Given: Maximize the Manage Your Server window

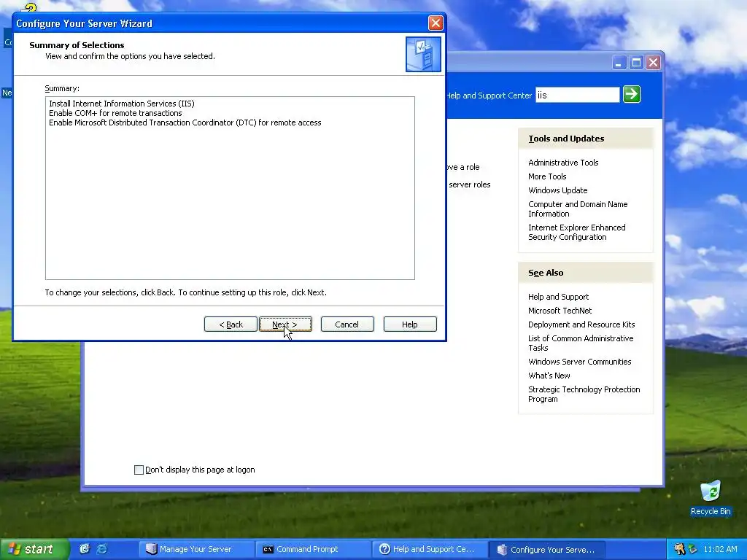Looking at the screenshot, I should tap(636, 63).
